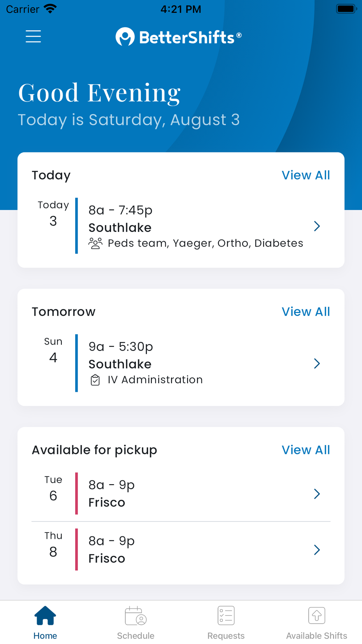Image resolution: width=362 pixels, height=644 pixels.
Task: Tap the Home tab icon
Action: (45, 616)
